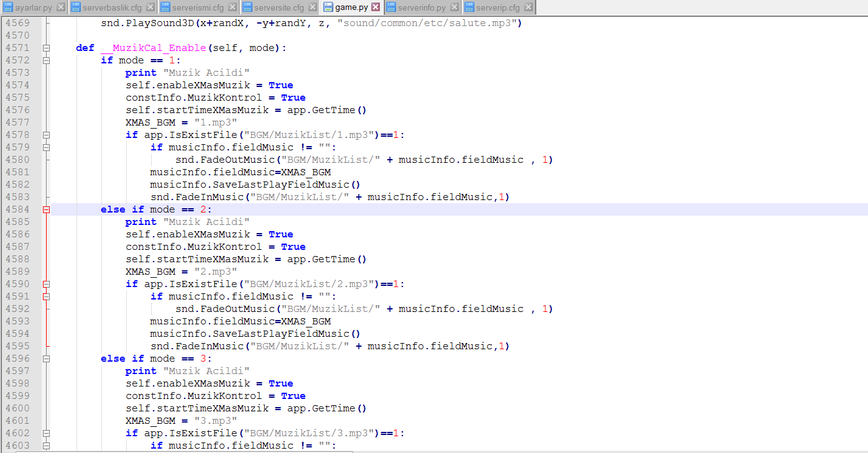Collapse the 'else if mode == 3' block
This screenshot has width=868, height=453.
click(46, 359)
